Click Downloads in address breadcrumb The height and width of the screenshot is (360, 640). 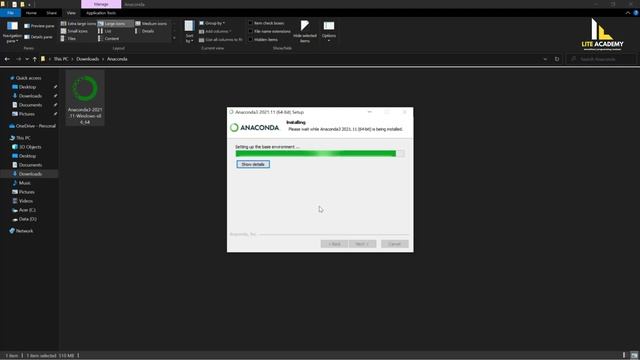click(x=87, y=59)
